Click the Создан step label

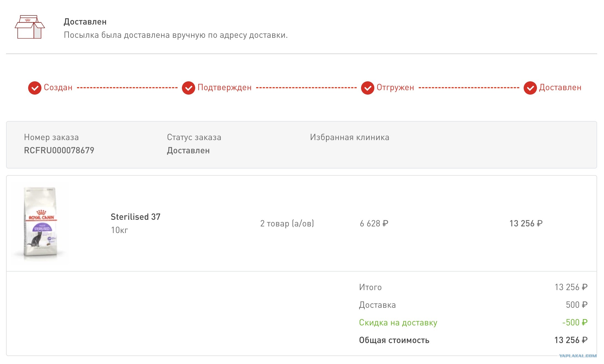click(58, 87)
